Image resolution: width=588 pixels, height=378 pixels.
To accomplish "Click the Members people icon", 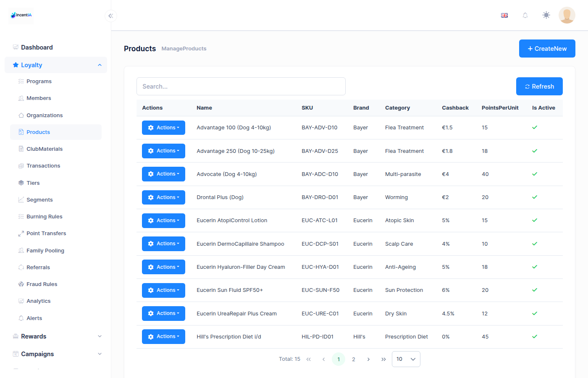I will click(21, 98).
